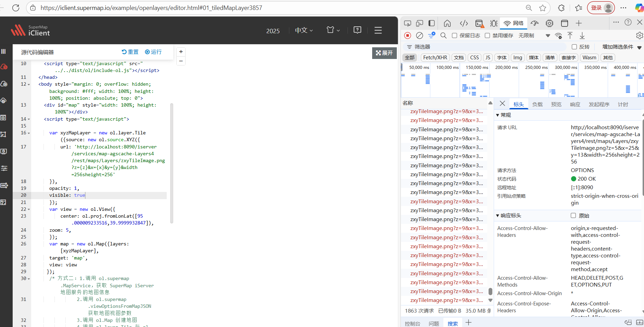This screenshot has height=327, width=644.
Task: Open network conditions wifi-gear icon
Action: 558,35
